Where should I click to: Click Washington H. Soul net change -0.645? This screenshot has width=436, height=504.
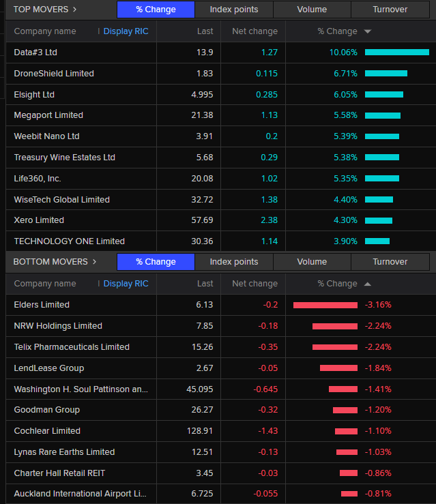click(265, 389)
